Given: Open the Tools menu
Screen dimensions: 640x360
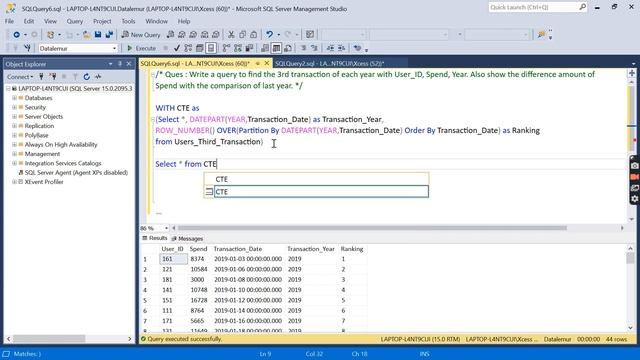Looking at the screenshot, I should (128, 21).
